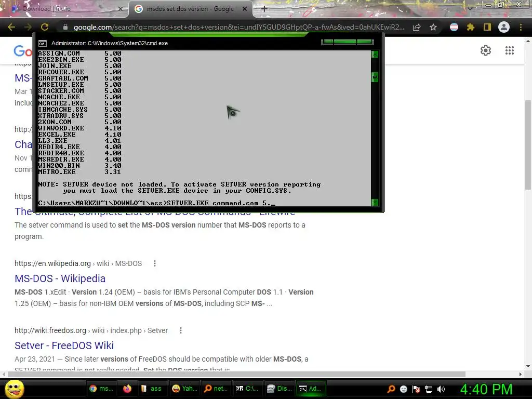
Task: Toggle Chrome side panel icon
Action: point(487,27)
